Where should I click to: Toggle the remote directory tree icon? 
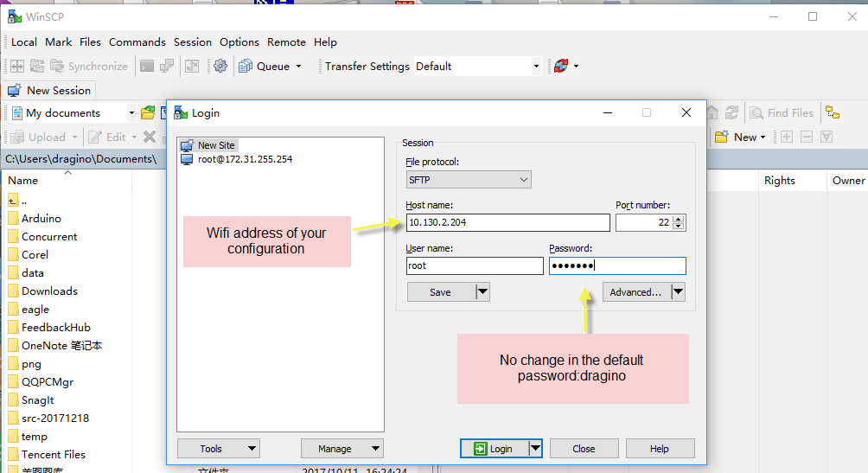[x=833, y=113]
